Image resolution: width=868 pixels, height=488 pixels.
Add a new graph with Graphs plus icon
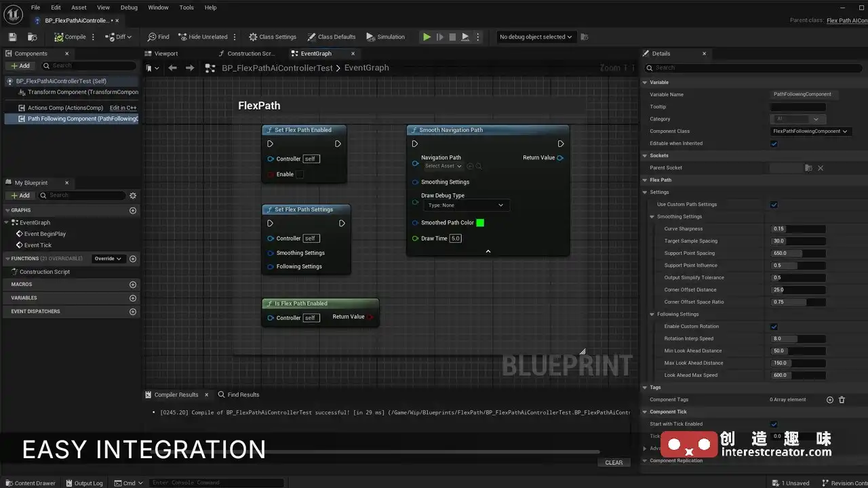coord(133,210)
